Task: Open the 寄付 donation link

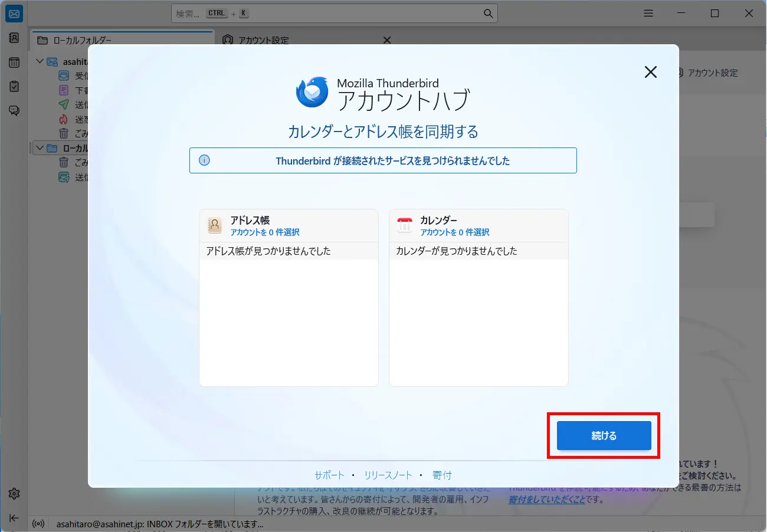Action: point(442,475)
